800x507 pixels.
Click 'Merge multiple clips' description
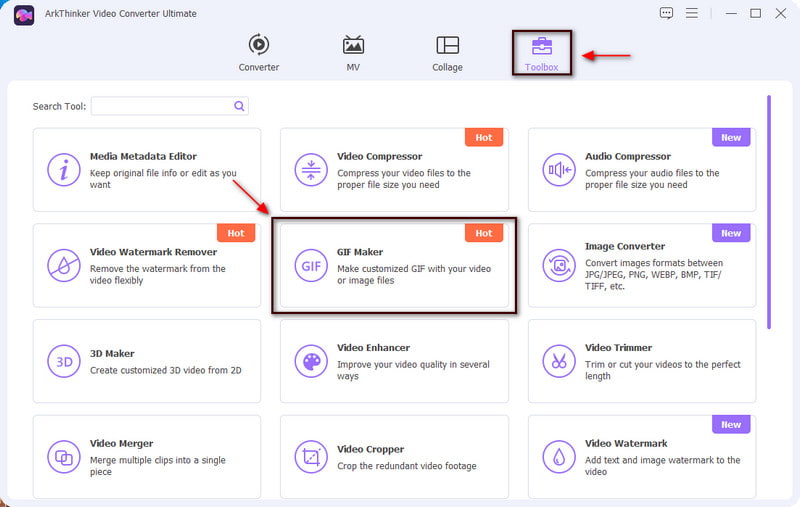click(x=158, y=466)
